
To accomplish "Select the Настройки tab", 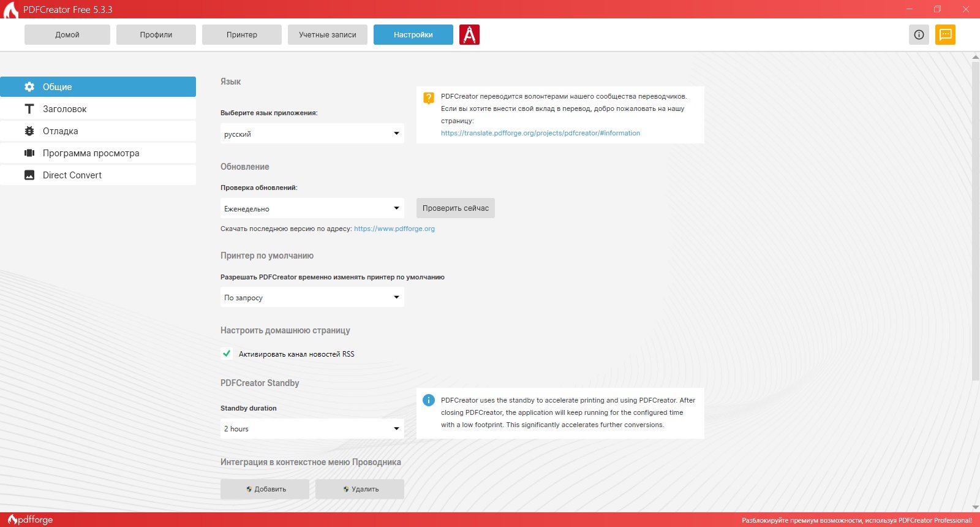I will click(x=413, y=35).
